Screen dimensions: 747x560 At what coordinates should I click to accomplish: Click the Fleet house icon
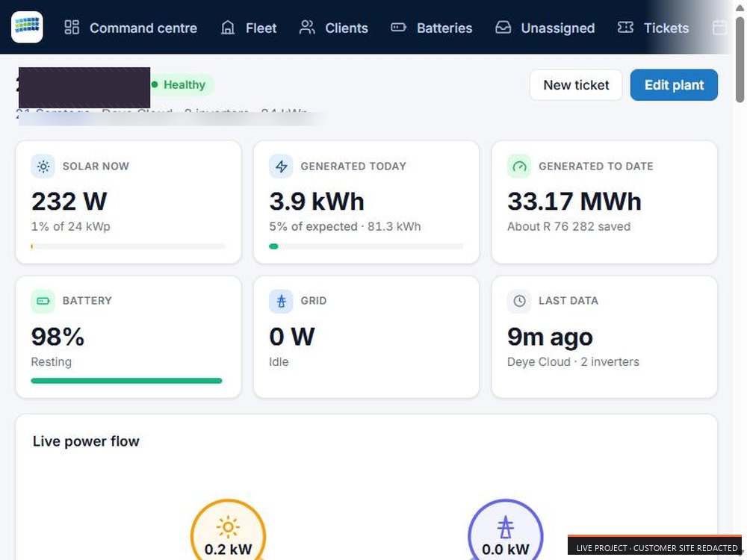pos(228,27)
